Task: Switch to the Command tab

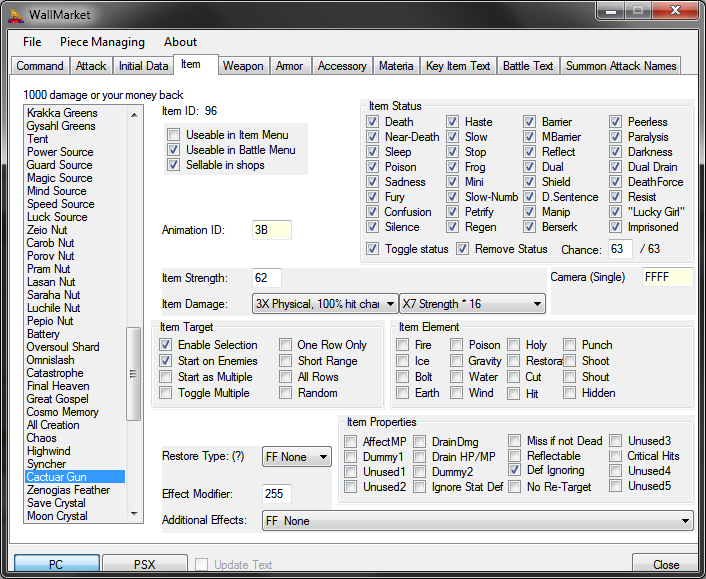Action: point(40,66)
